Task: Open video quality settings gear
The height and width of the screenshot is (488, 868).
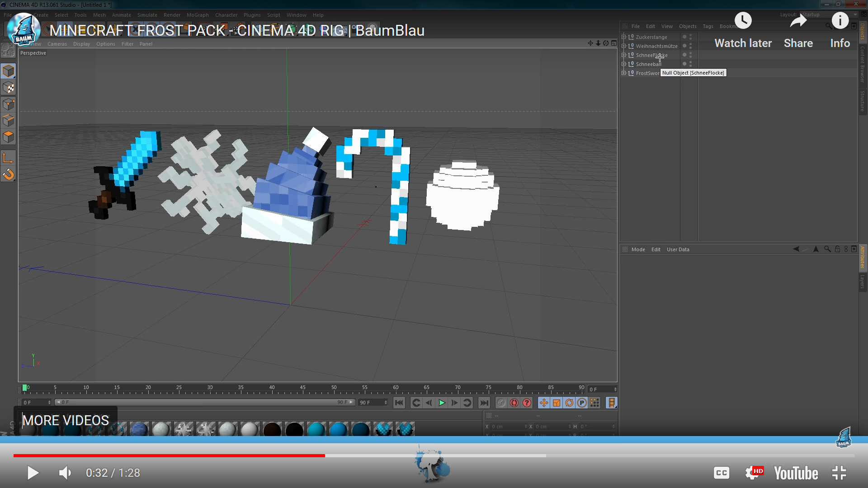Action: (x=754, y=473)
